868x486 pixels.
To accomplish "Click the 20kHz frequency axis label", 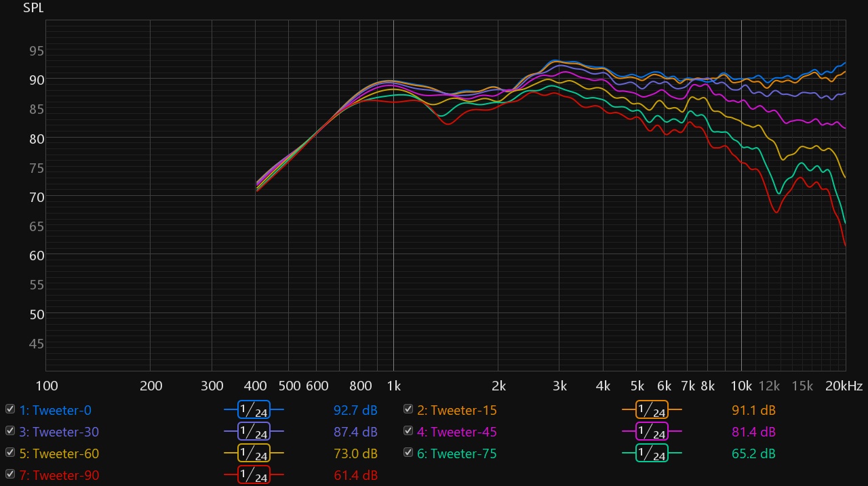I will tap(844, 386).
